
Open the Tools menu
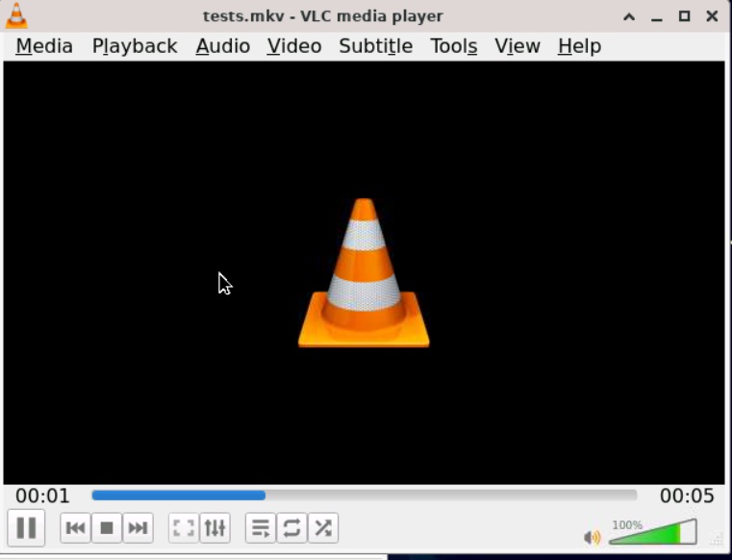454,46
